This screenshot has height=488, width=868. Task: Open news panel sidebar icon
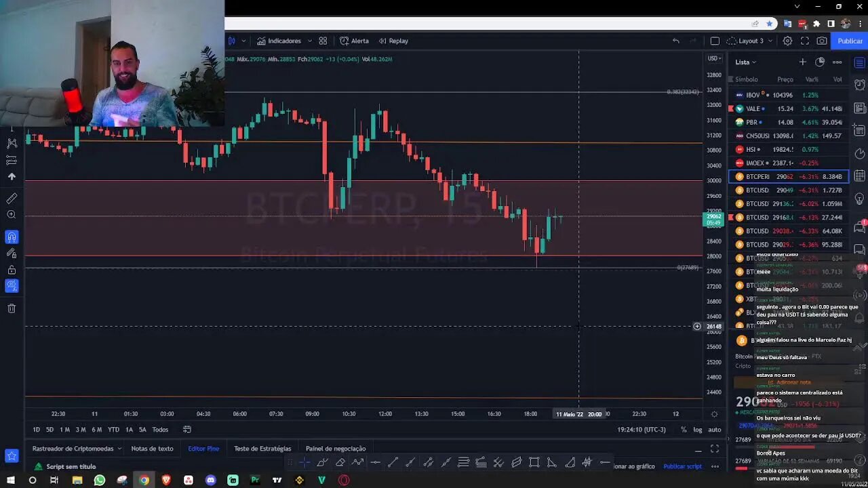click(x=859, y=108)
